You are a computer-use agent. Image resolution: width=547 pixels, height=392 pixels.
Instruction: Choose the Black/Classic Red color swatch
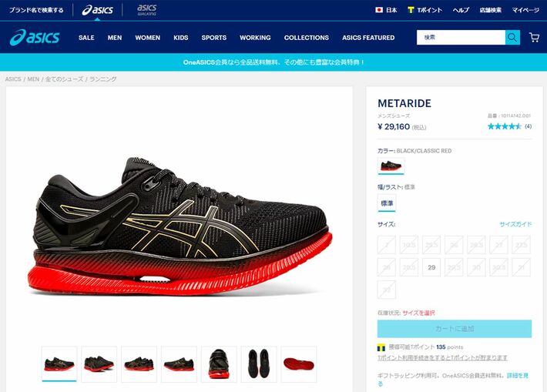[x=391, y=166]
